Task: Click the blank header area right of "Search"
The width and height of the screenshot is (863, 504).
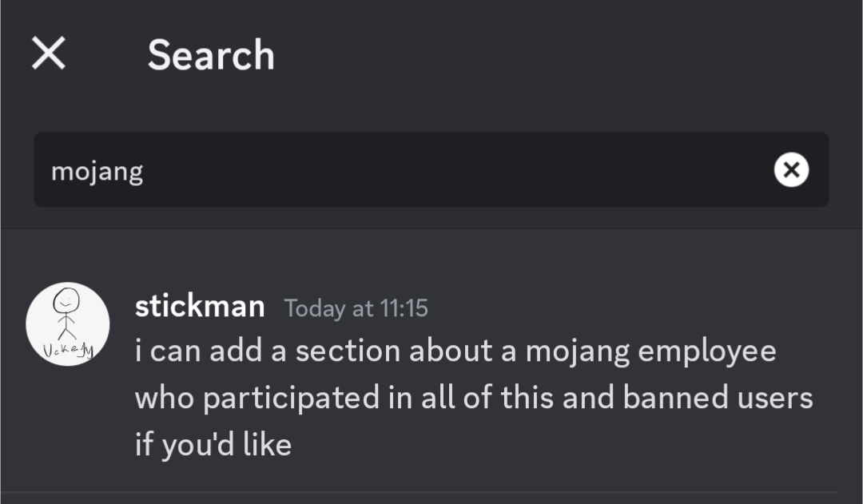Action: (559, 55)
